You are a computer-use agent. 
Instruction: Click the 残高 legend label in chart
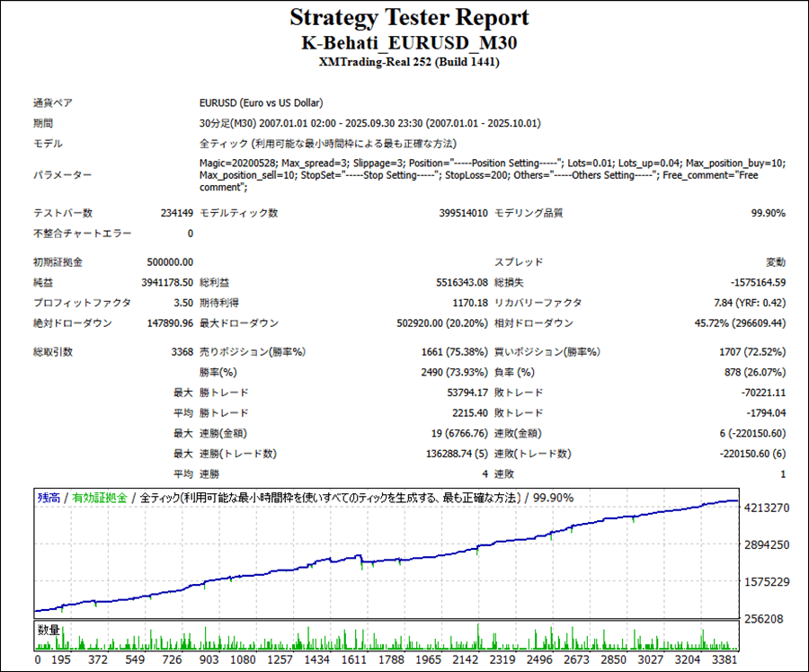click(49, 498)
